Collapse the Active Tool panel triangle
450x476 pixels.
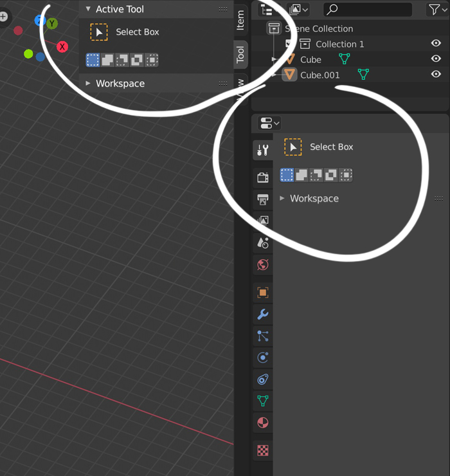[88, 9]
